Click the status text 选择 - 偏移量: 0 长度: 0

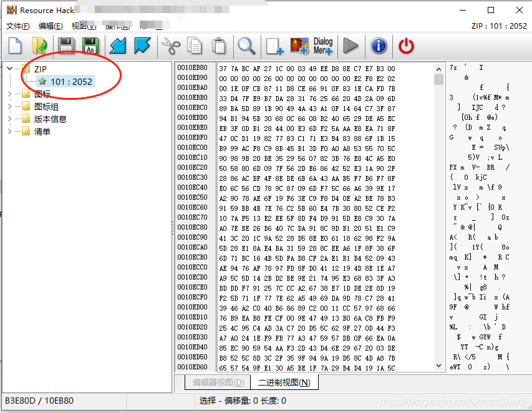(x=243, y=401)
